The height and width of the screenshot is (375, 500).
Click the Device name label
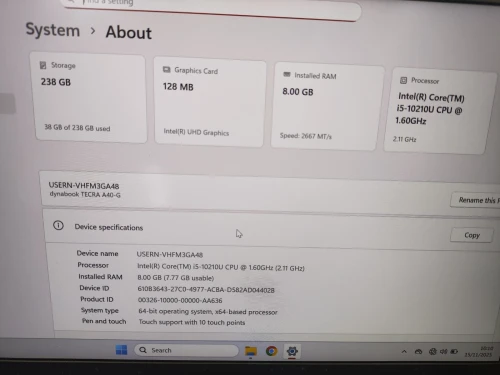(x=97, y=253)
